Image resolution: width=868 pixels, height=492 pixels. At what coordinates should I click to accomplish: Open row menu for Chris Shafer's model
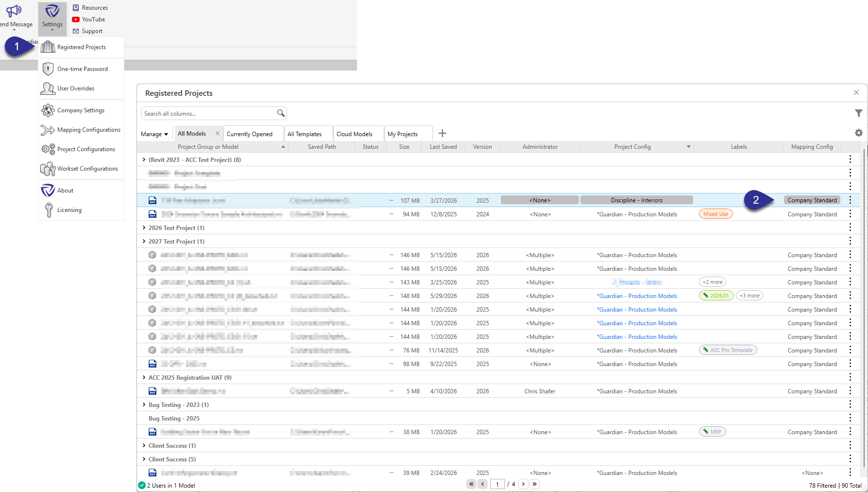click(x=850, y=390)
